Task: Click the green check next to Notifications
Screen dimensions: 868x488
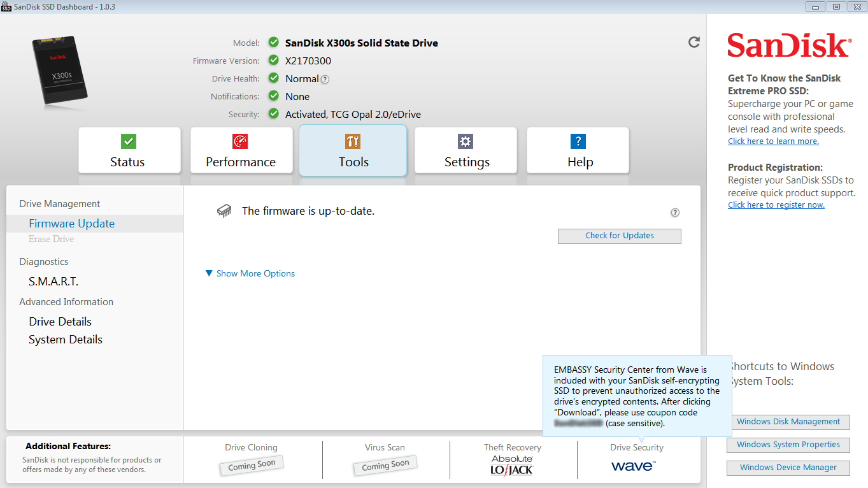Action: coord(273,96)
